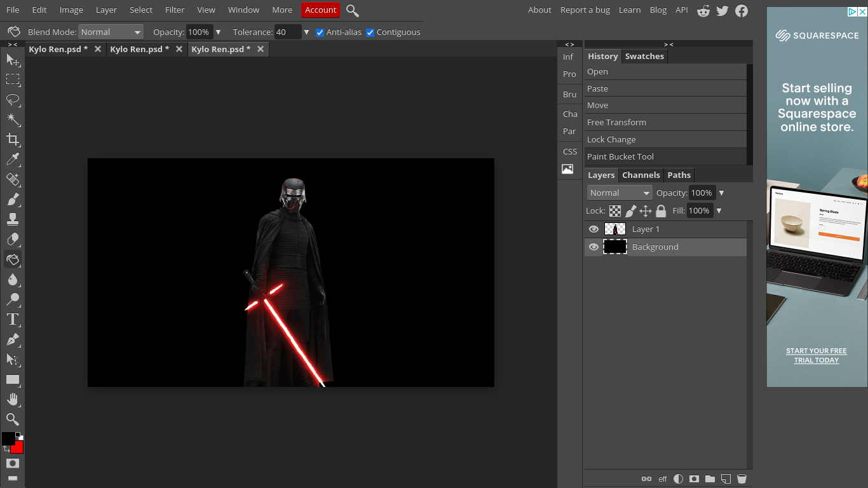This screenshot has height=488, width=868.
Task: Switch to the Channels tab
Action: point(641,175)
